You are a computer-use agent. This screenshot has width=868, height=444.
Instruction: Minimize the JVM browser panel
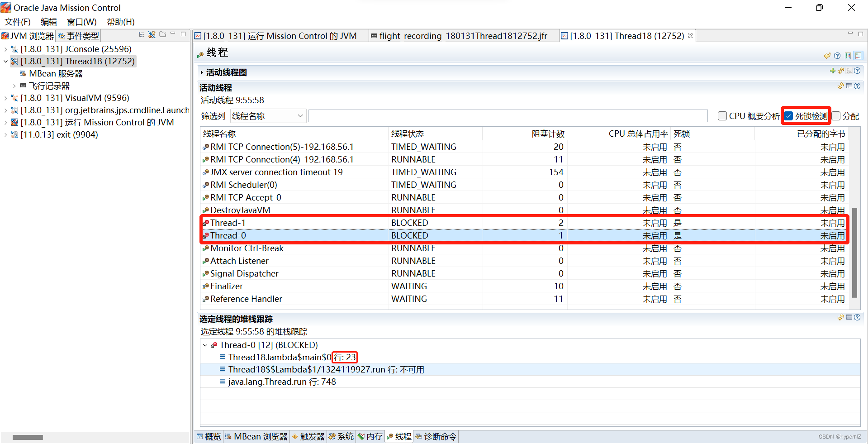coord(173,33)
